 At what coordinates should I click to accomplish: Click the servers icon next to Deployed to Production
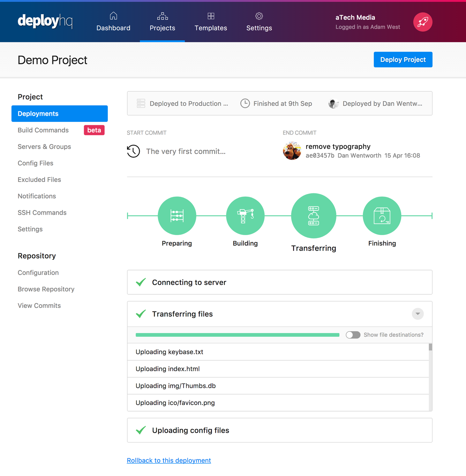click(x=141, y=103)
